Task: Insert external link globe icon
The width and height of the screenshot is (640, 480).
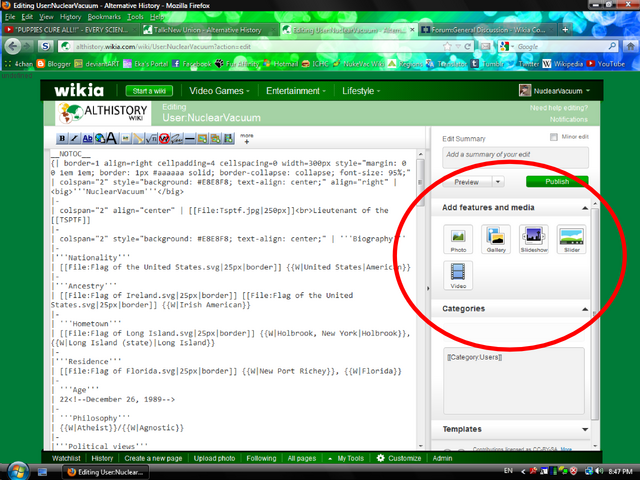Action: pos(100,138)
